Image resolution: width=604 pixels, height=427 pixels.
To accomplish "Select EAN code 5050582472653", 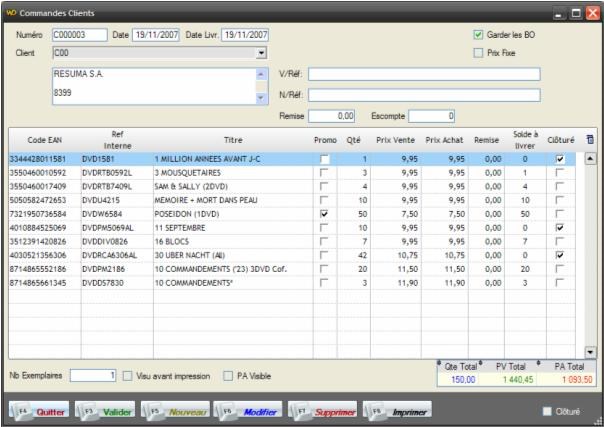I will click(x=38, y=200).
